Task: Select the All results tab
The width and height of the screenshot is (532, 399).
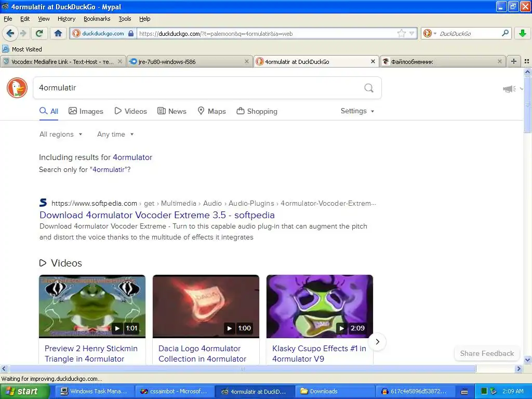Action: click(x=49, y=111)
